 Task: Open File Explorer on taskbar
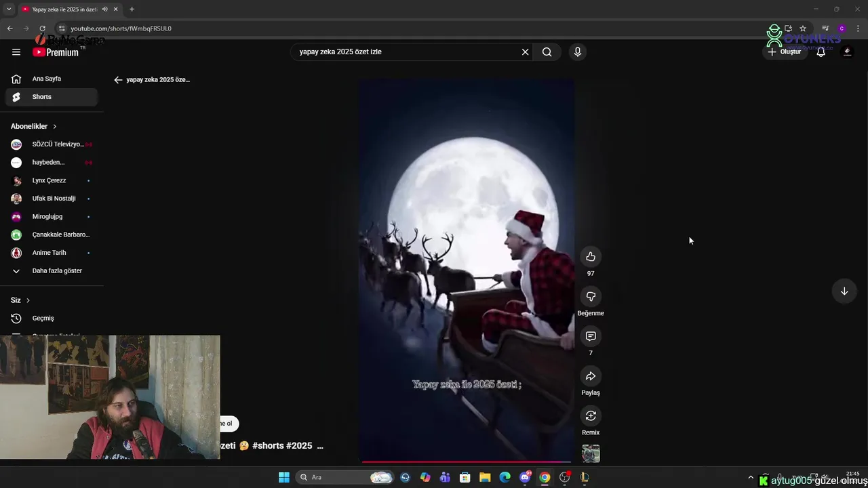[x=485, y=477]
